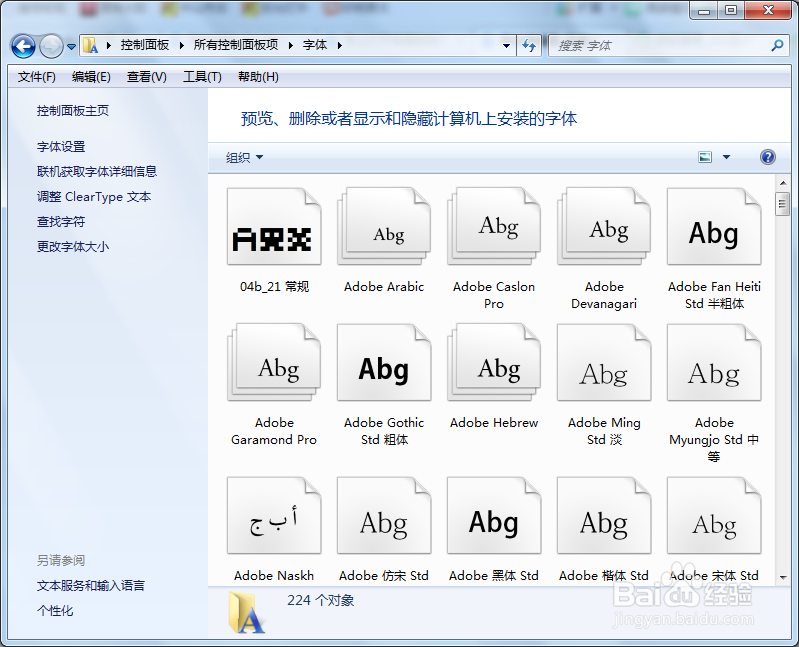The width and height of the screenshot is (799, 647).
Task: Open the 编辑(E) menu
Action: click(x=91, y=77)
